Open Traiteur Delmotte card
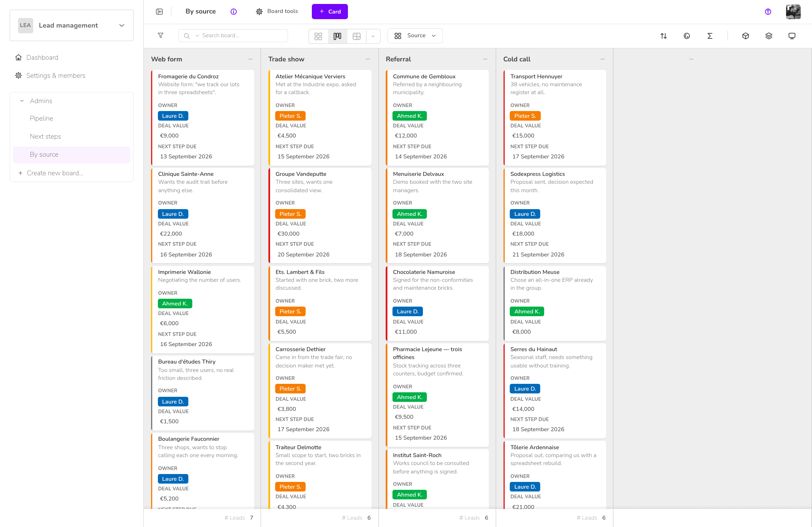812x527 pixels. (x=320, y=475)
